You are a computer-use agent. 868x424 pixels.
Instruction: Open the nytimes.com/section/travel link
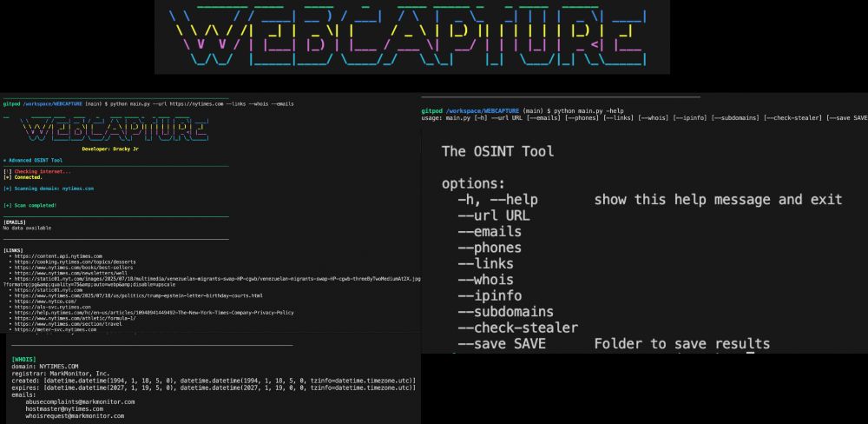[x=68, y=324]
